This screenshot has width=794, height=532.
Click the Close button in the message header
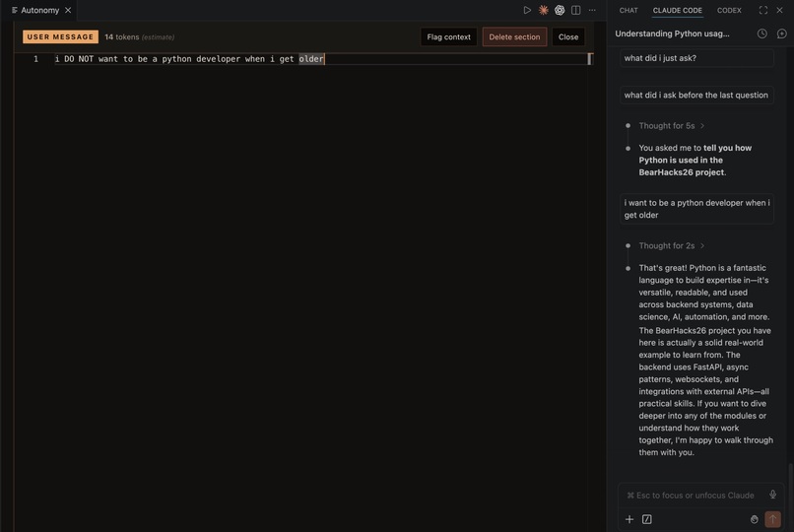568,37
